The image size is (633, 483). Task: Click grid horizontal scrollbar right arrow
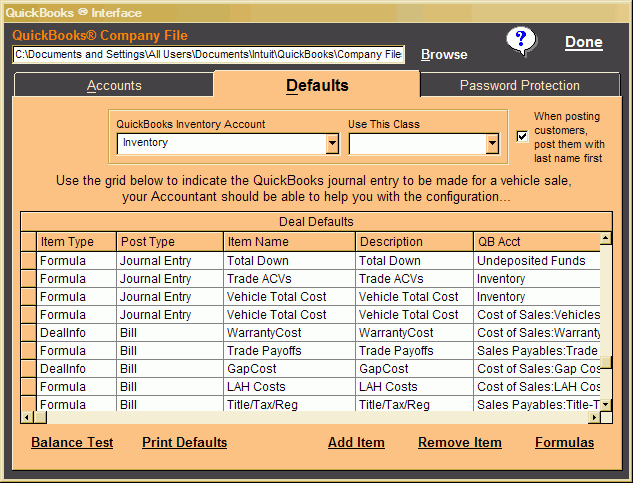[x=594, y=417]
